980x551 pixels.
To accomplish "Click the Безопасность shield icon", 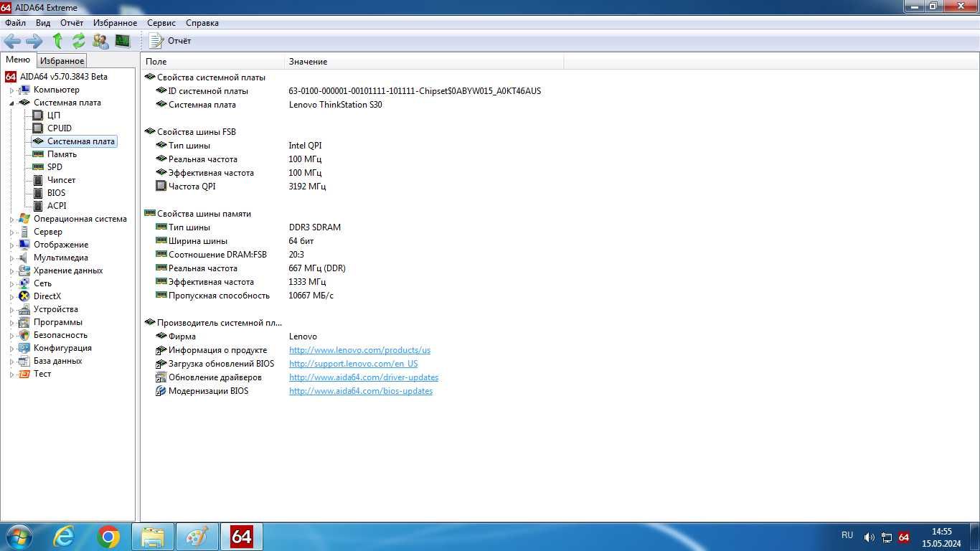I will 24,335.
